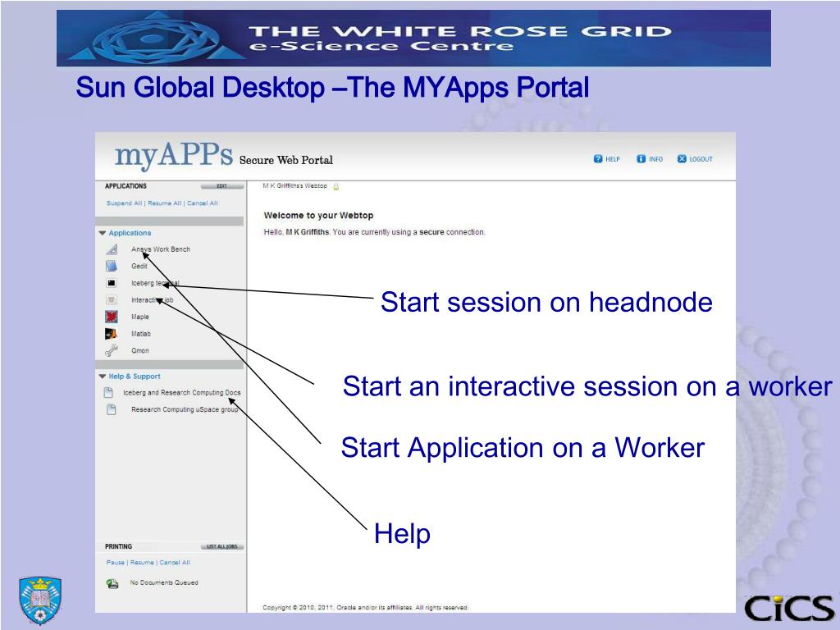Click the Gedit application icon

coord(112,266)
